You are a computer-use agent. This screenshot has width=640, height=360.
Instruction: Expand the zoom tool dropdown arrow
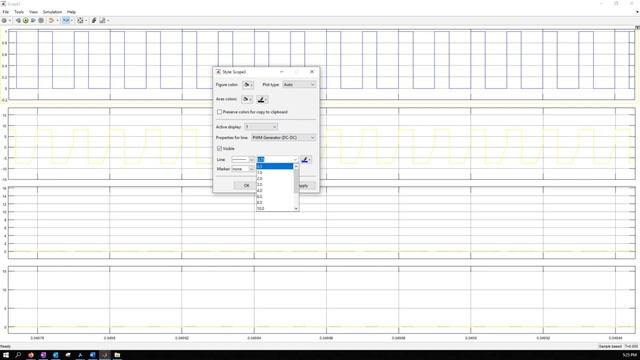tap(71, 20)
